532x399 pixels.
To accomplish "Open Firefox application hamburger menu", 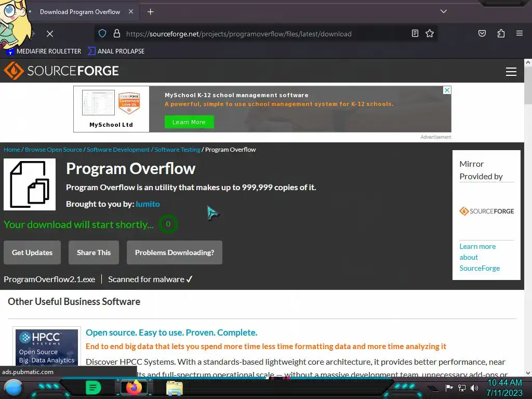I will 520,33.
